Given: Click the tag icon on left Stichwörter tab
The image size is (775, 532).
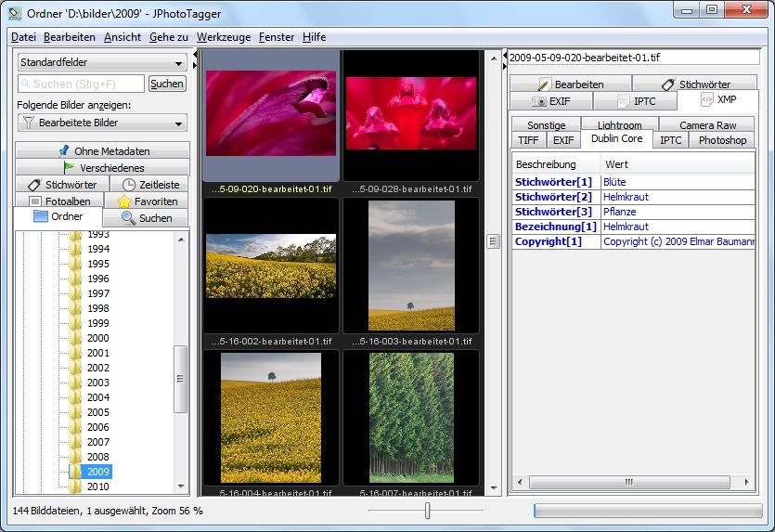Looking at the screenshot, I should coord(34,185).
